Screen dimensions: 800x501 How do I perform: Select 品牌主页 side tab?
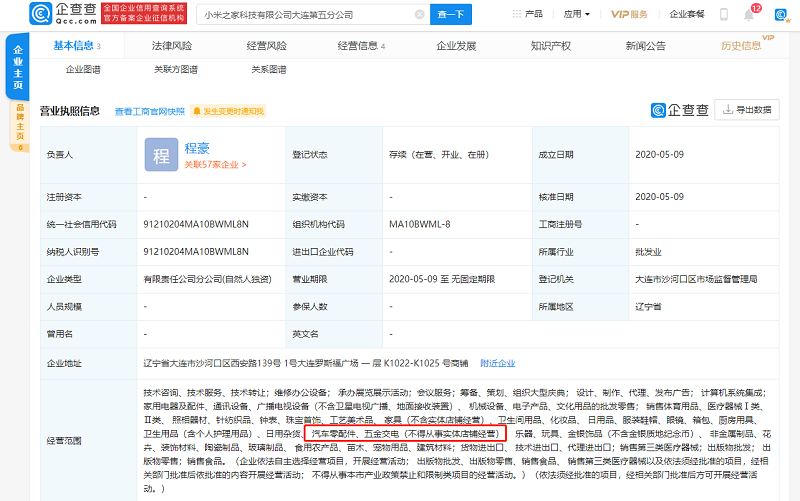pos(20,126)
